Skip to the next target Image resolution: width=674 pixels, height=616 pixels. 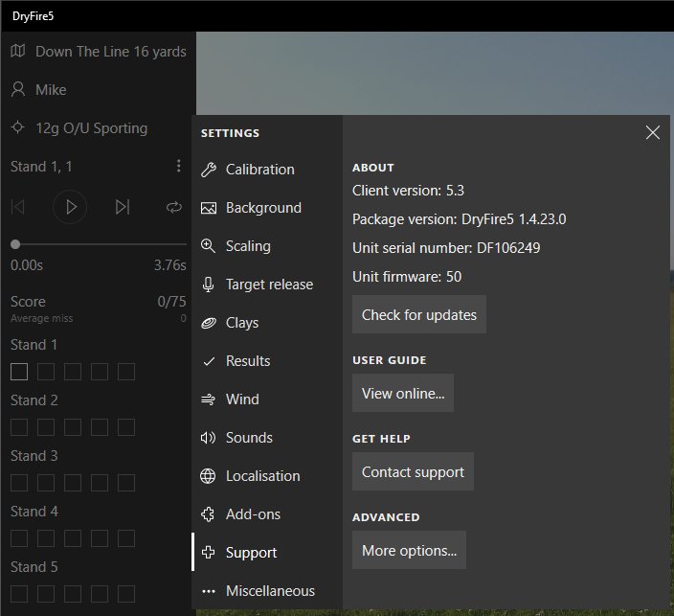(x=122, y=207)
